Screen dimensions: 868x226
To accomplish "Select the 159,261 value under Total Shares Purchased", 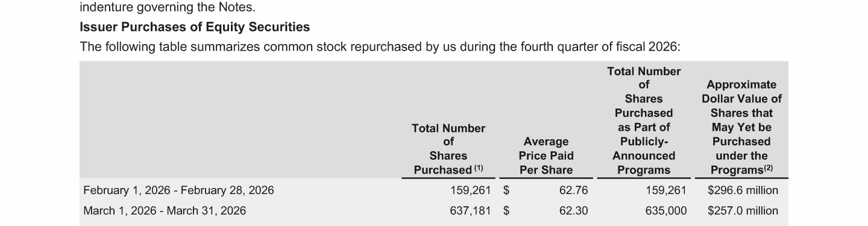I will (x=471, y=190).
